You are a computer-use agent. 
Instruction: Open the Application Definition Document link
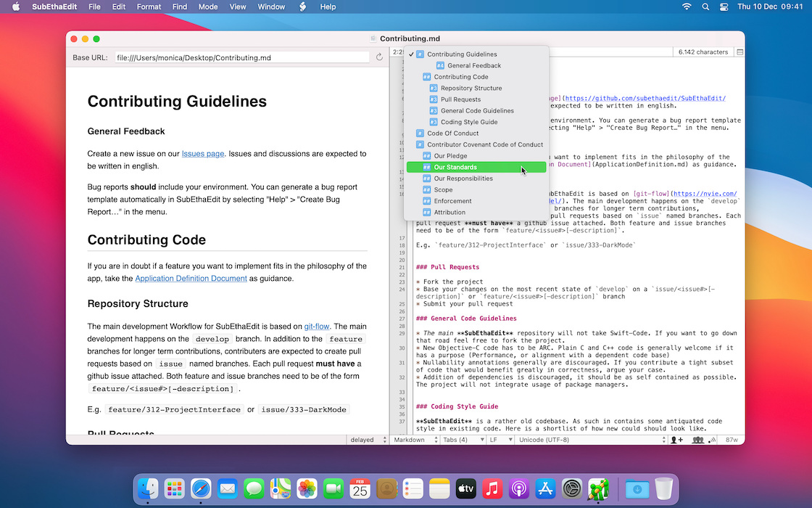[x=191, y=278]
